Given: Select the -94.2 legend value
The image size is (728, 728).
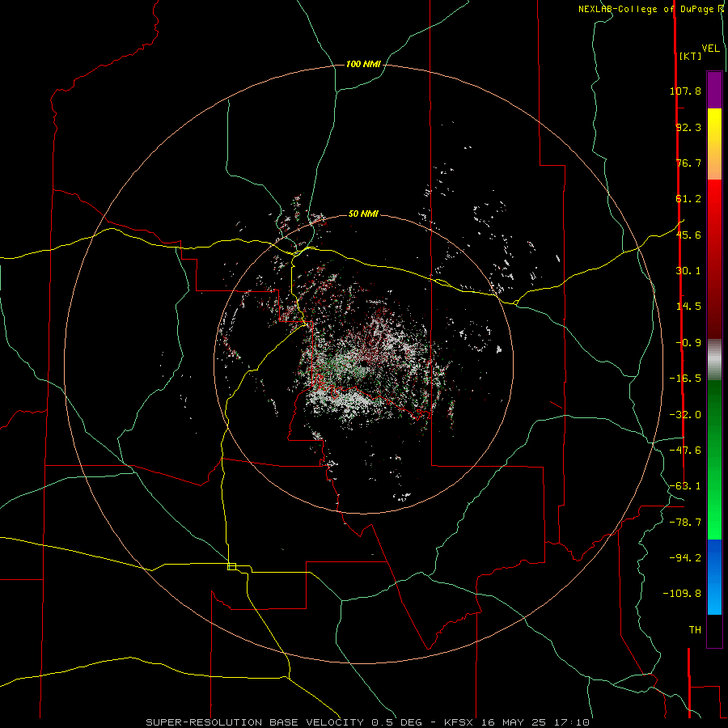Looking at the screenshot, I should [x=685, y=557].
